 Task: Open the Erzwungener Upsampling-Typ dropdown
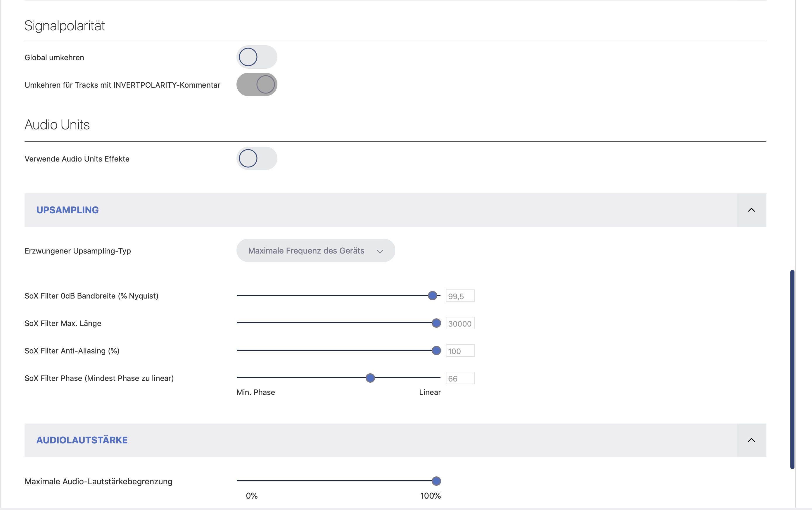point(315,250)
